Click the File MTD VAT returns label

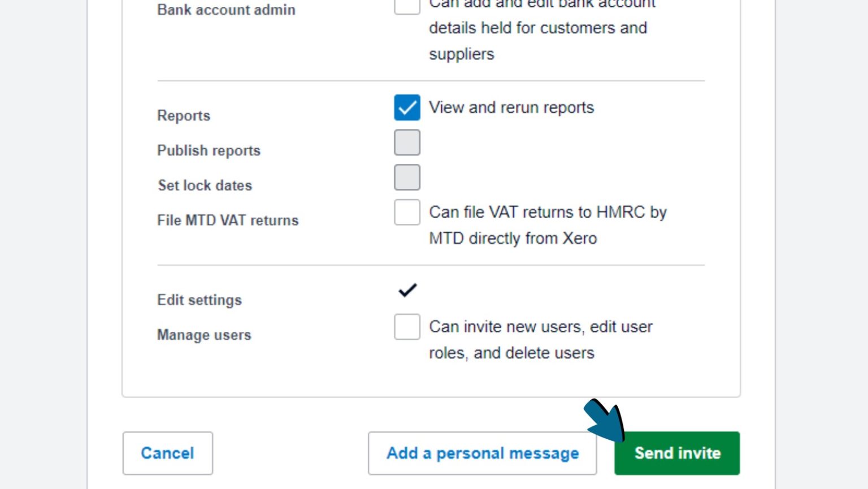coord(228,220)
